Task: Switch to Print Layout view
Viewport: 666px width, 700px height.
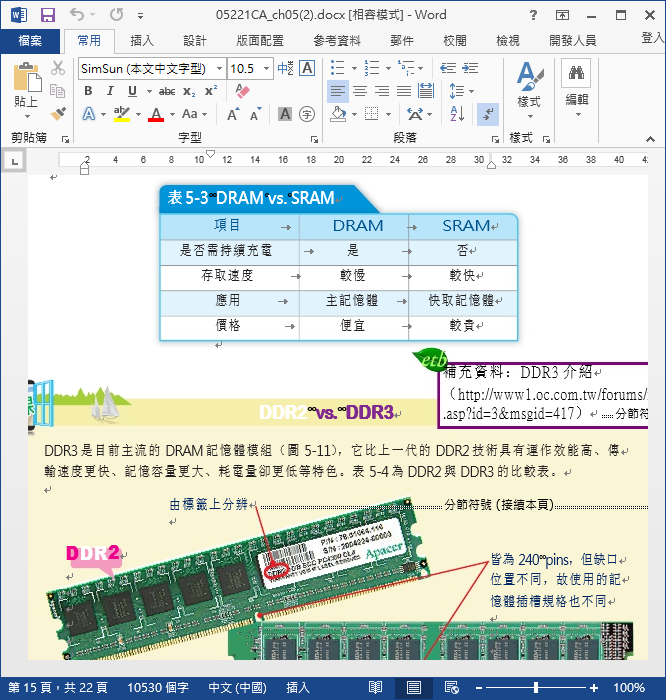Action: coord(414,688)
